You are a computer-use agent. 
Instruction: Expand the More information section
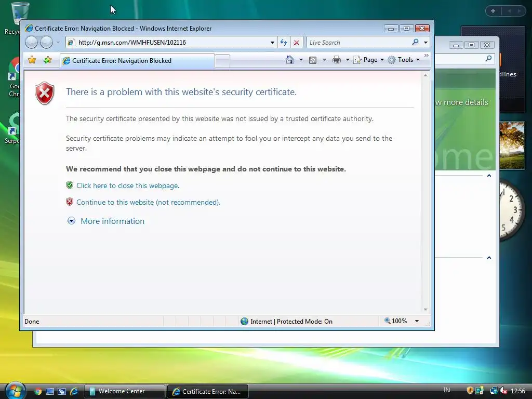click(112, 221)
